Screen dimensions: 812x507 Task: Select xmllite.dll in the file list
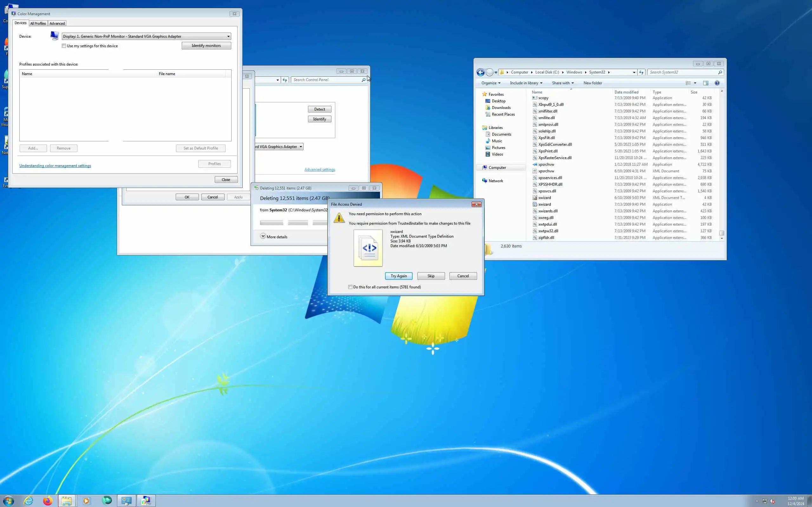point(546,118)
